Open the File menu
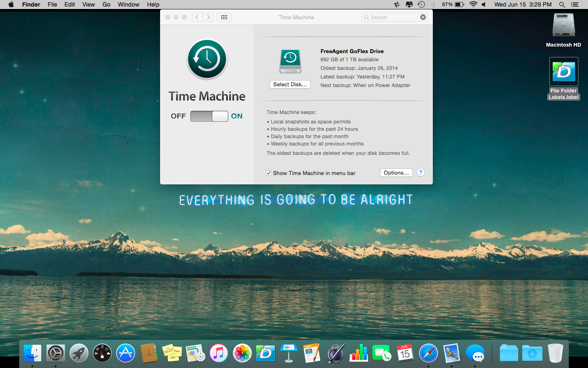This screenshot has width=588, height=368. (x=52, y=4)
